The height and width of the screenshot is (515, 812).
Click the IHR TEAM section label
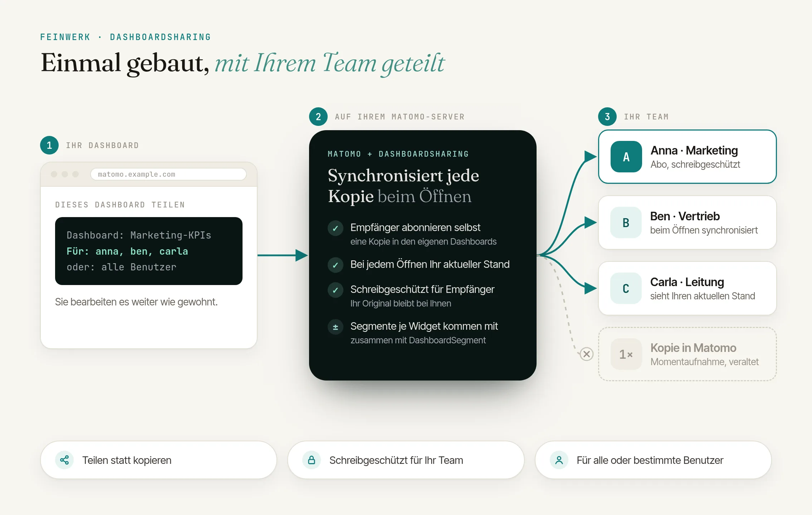[x=646, y=117]
